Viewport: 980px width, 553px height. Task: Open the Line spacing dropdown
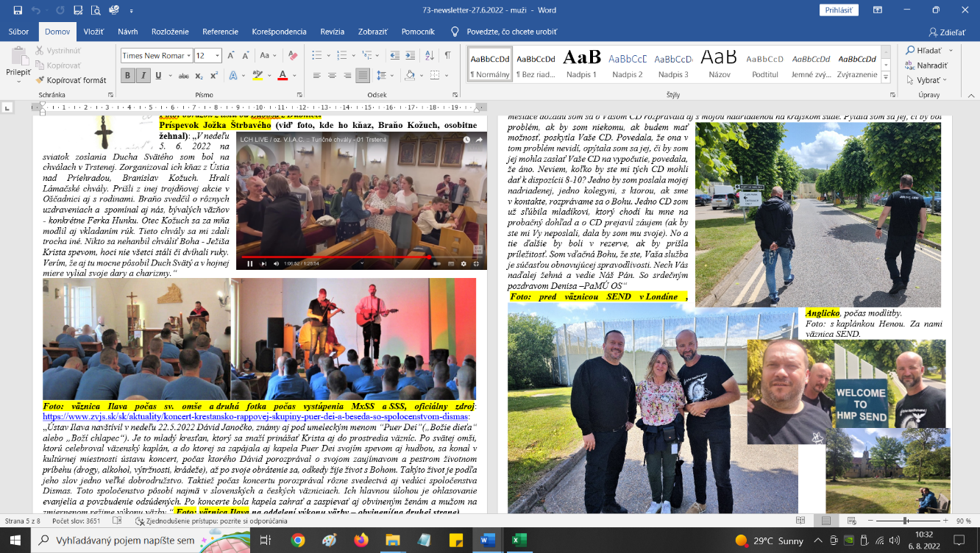386,76
